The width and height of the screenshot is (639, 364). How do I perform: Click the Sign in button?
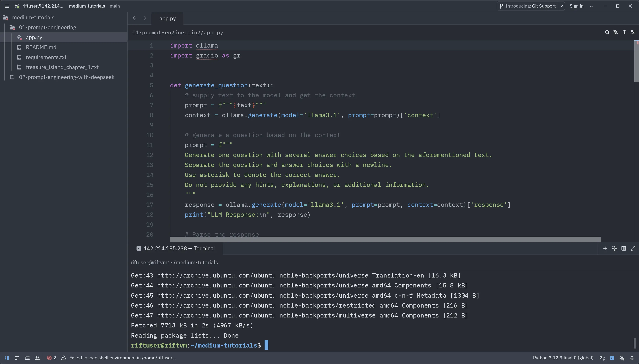(x=577, y=6)
